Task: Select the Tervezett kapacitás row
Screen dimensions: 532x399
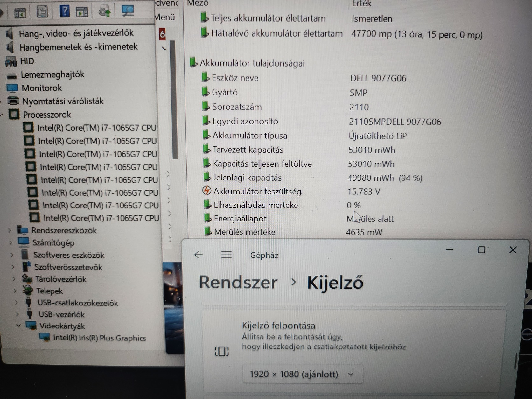Action: (299, 150)
